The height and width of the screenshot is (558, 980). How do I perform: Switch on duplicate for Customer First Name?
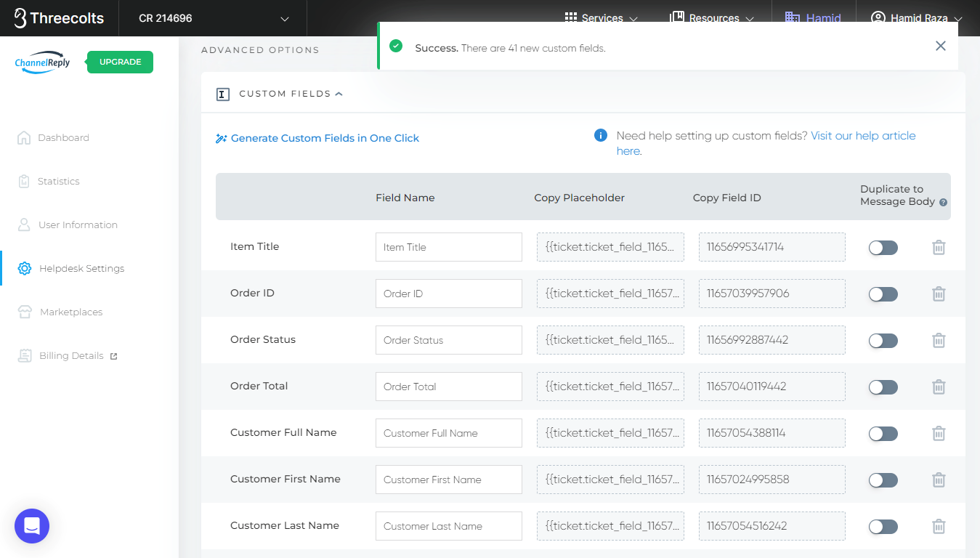coord(883,480)
